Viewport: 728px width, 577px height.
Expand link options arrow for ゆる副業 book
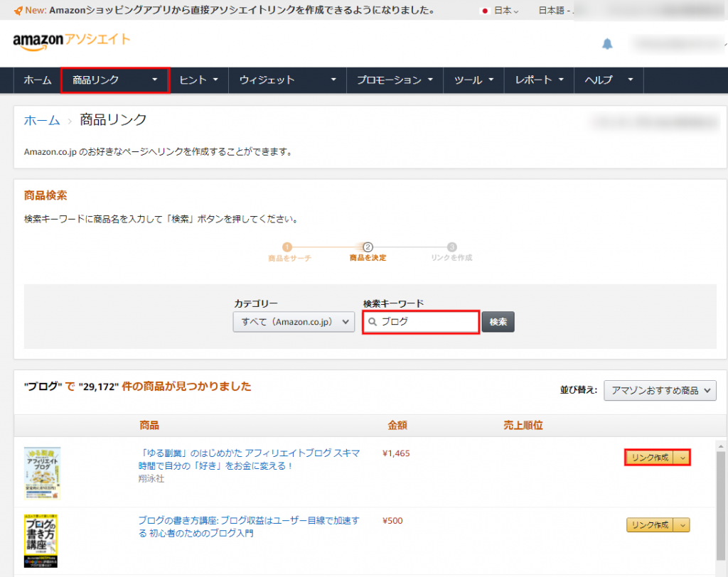tap(682, 458)
